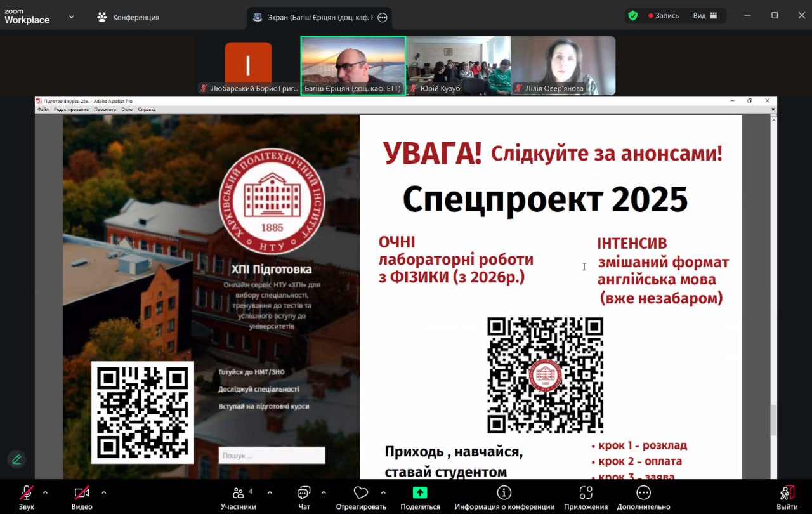Select Лілія Овер'янова video thumbnail

[563, 66]
